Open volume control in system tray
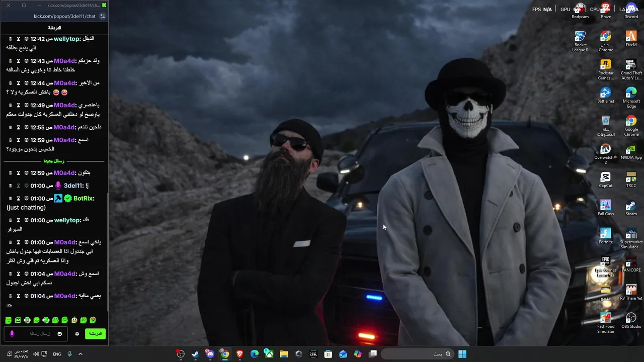Viewport: 644px width, 362px height. point(36,354)
